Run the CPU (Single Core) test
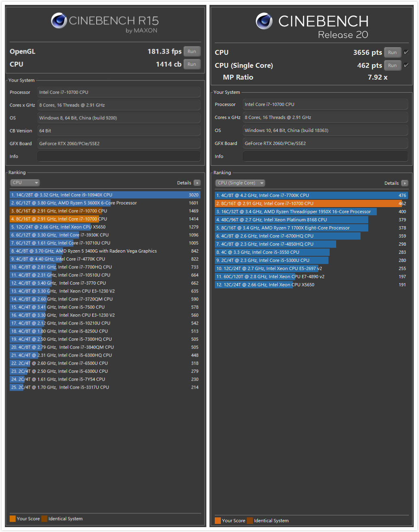Viewport: 419px width, 532px height. coord(392,65)
